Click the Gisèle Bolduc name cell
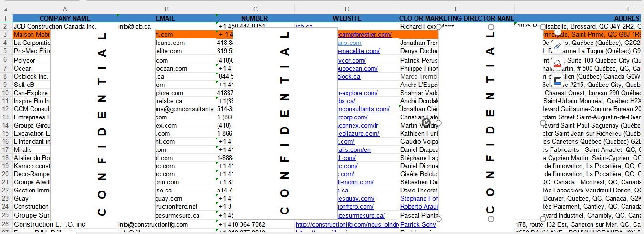The image size is (644, 234). 418,174
